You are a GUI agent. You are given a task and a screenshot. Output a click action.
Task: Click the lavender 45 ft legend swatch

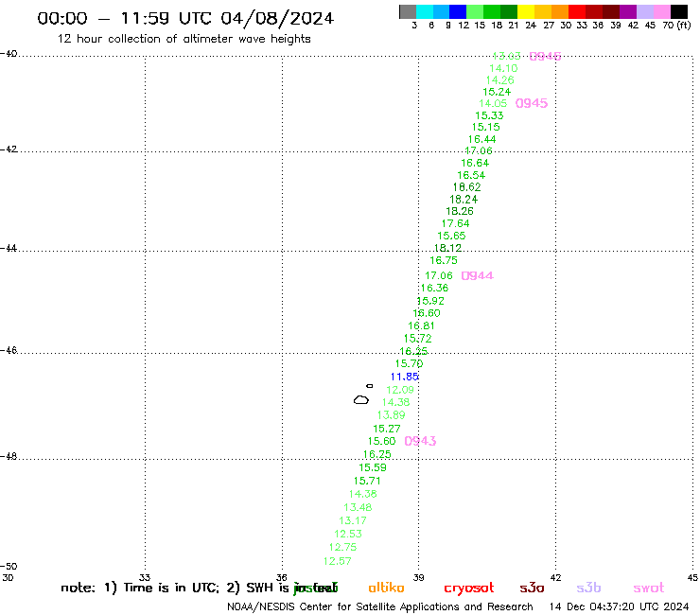point(644,11)
